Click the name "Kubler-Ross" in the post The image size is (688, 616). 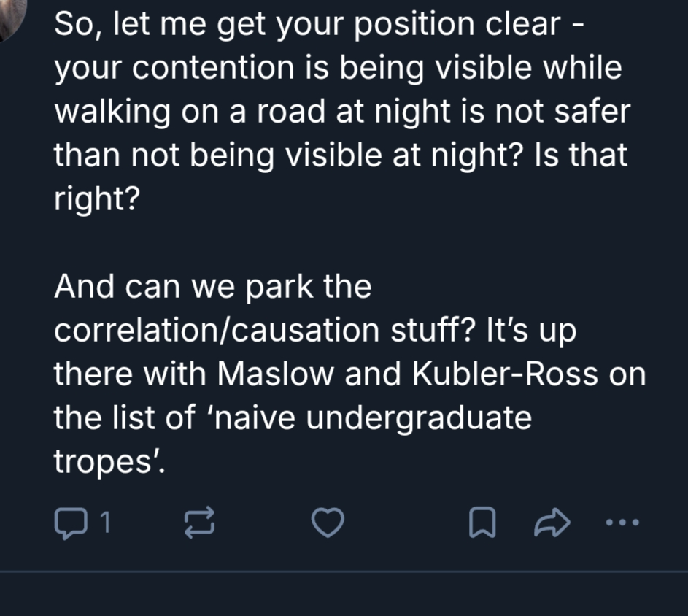505,374
